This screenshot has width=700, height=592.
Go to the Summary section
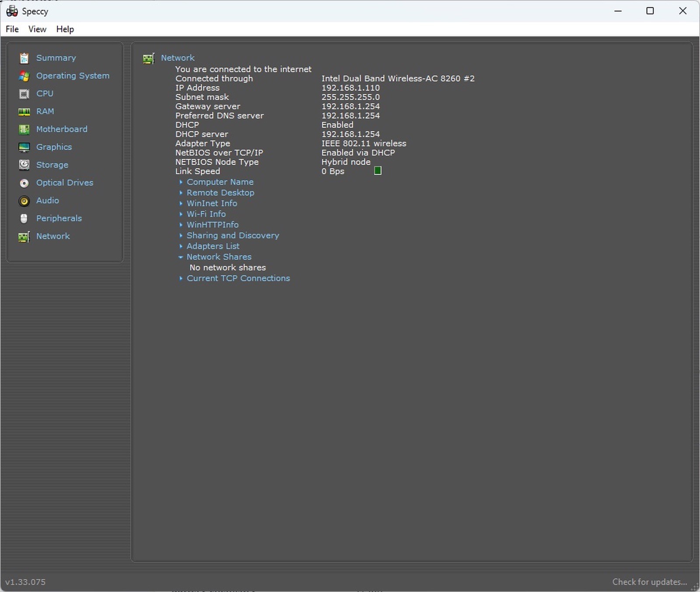pyautogui.click(x=56, y=58)
